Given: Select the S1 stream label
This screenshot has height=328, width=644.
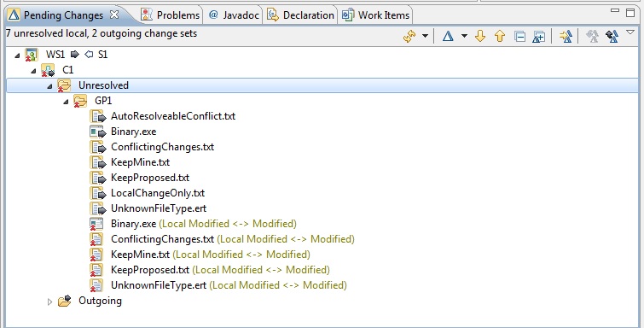Looking at the screenshot, I should [x=102, y=55].
